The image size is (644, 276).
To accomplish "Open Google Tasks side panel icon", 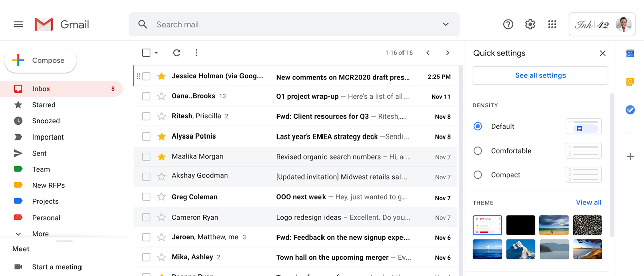I will pyautogui.click(x=630, y=109).
